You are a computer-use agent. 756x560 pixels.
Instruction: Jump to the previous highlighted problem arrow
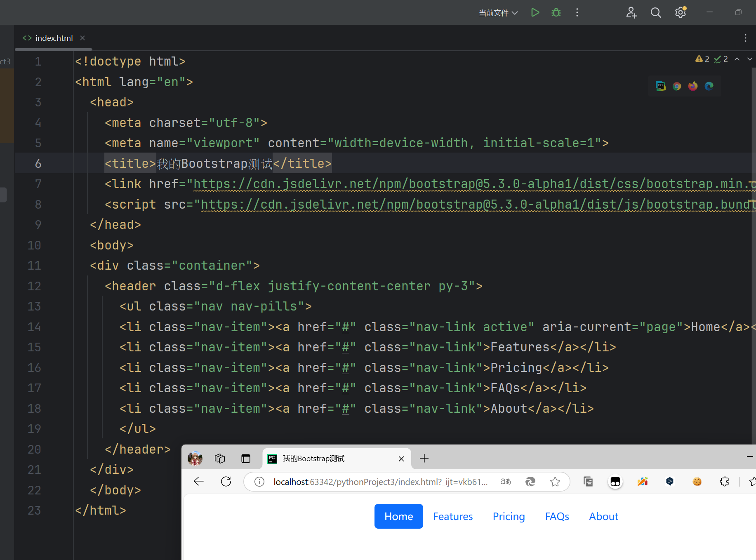click(x=737, y=59)
